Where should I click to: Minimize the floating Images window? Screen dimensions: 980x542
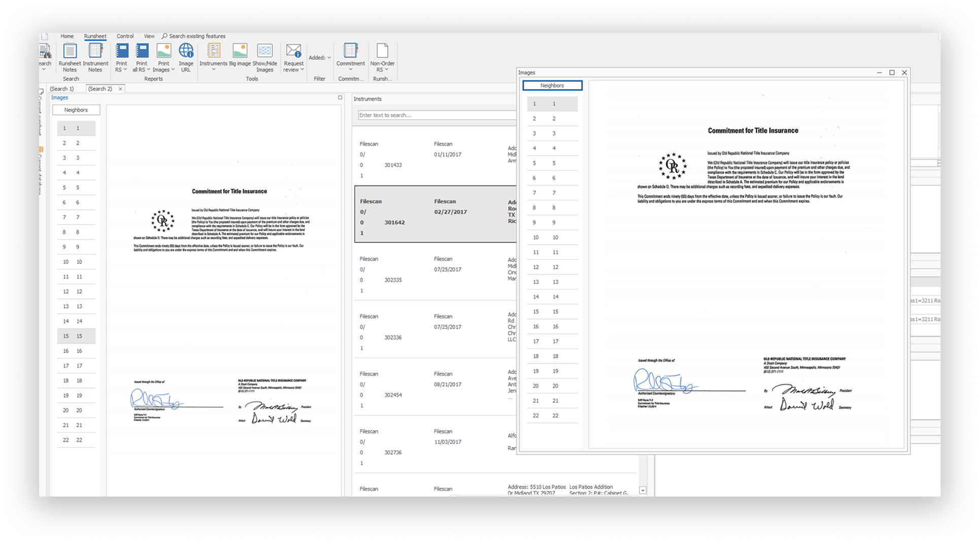(x=879, y=73)
